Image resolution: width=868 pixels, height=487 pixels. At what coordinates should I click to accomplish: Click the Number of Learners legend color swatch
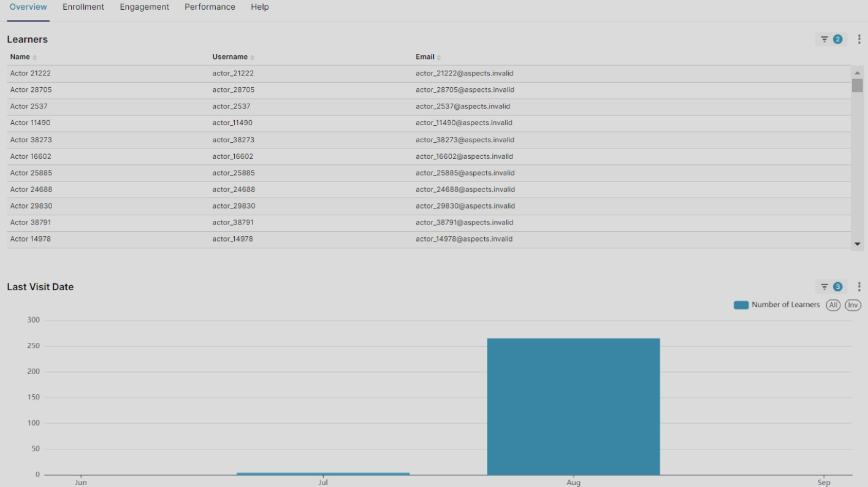(741, 305)
